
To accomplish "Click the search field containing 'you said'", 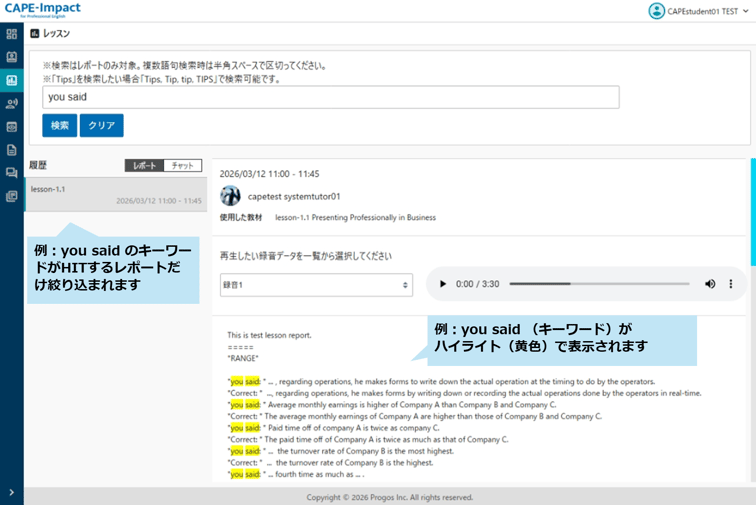I will [x=330, y=97].
